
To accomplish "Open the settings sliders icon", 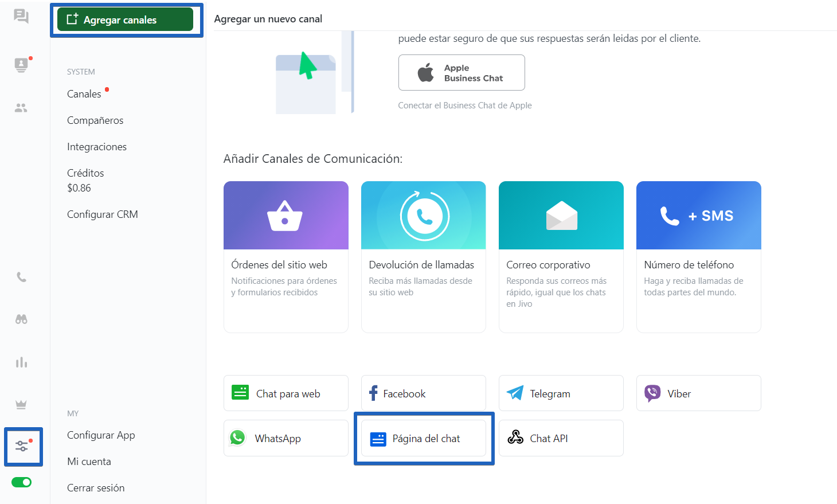I will click(x=22, y=446).
